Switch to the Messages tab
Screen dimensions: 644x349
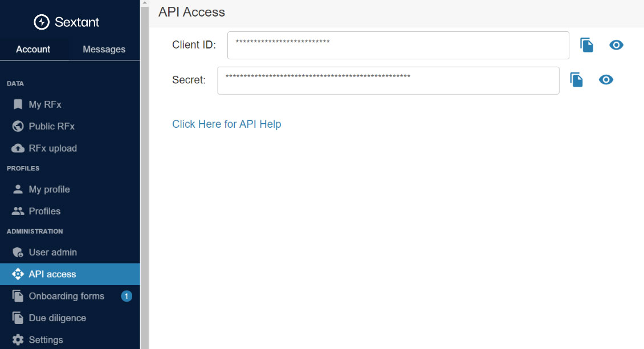click(x=104, y=49)
